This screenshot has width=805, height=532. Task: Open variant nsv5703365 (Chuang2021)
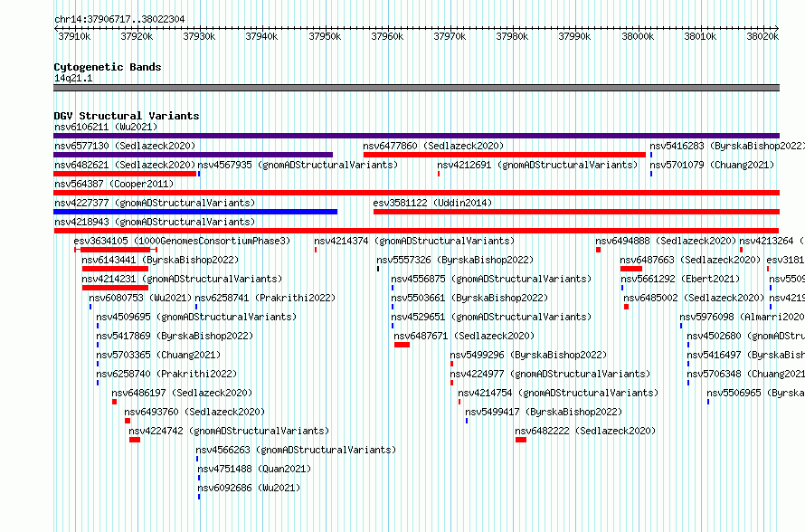pyautogui.click(x=158, y=355)
